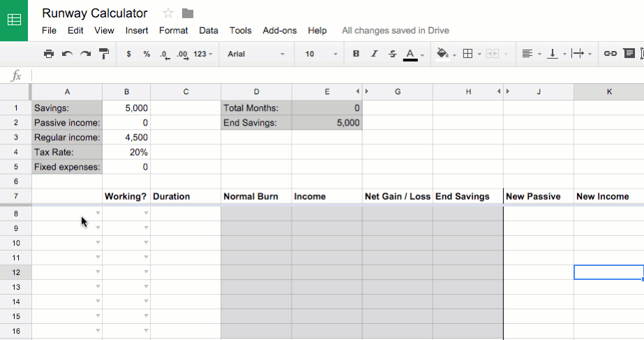Move the document using the folder icon
The image size is (644, 340).
click(x=187, y=13)
